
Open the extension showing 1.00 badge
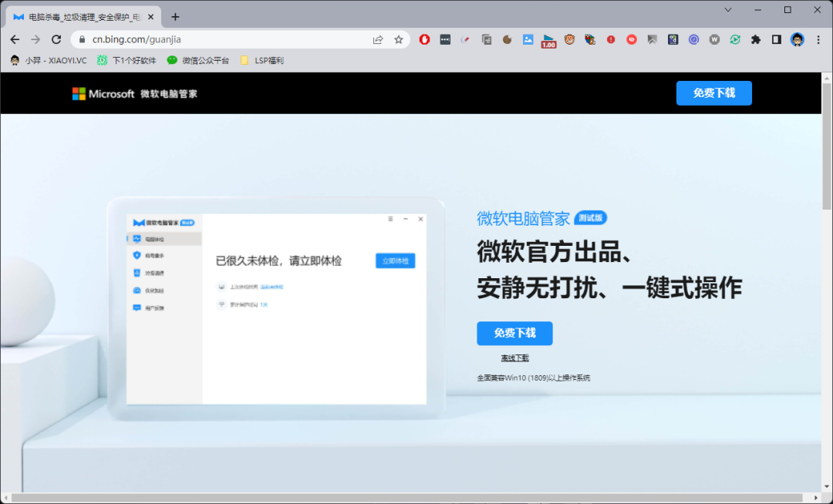click(548, 41)
